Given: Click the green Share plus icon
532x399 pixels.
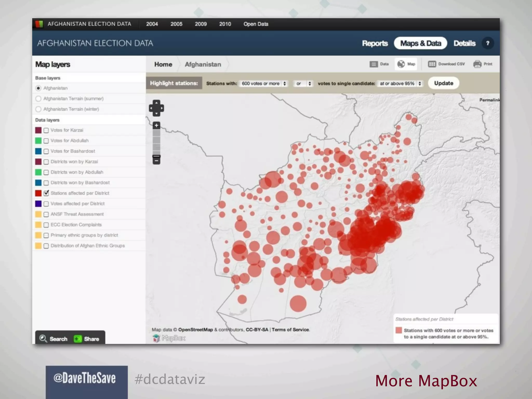Looking at the screenshot, I should 77,339.
